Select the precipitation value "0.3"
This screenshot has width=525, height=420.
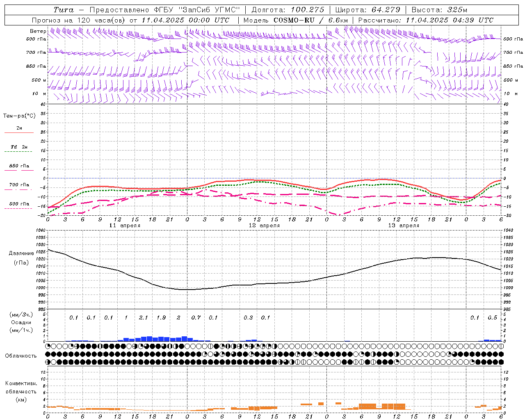pyautogui.click(x=248, y=317)
